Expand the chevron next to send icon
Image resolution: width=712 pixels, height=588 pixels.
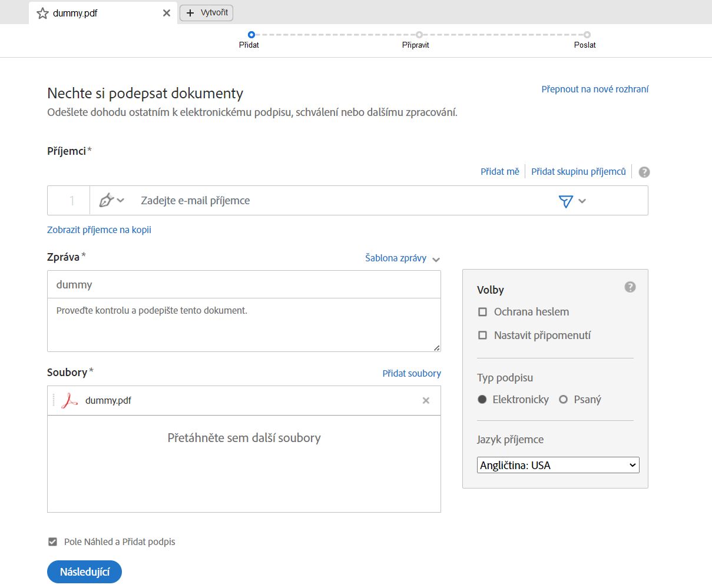(582, 201)
